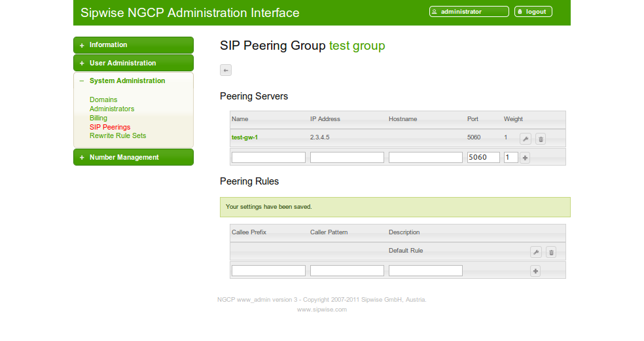The image size is (644, 341).
Task: Open the Administrators page
Action: click(112, 109)
